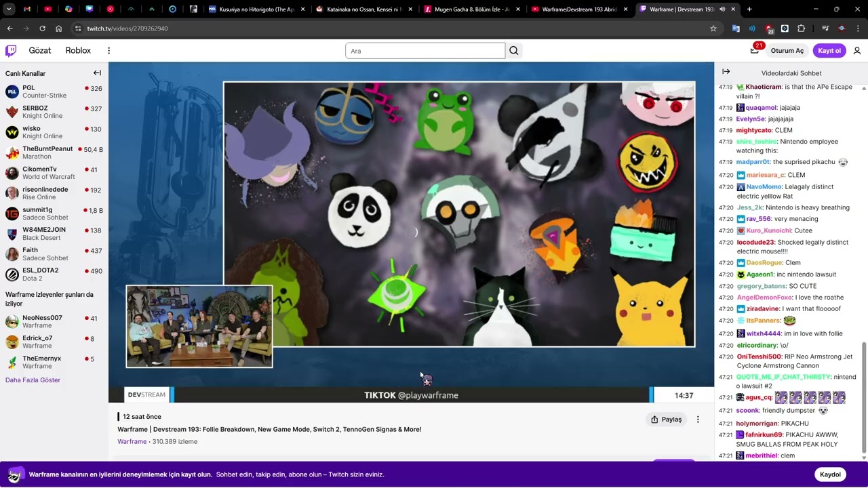Bookmark this page with the star icon
Image resolution: width=868 pixels, height=488 pixels.
pos(713,28)
